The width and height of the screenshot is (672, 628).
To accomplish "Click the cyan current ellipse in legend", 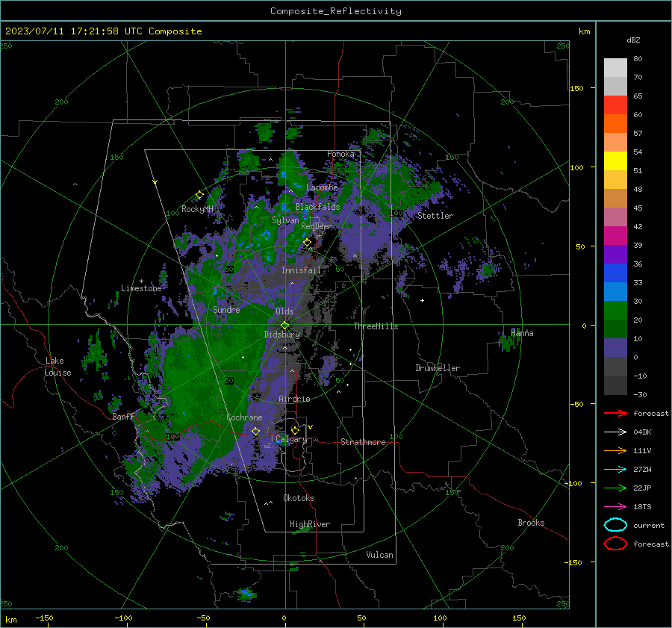I will (615, 525).
